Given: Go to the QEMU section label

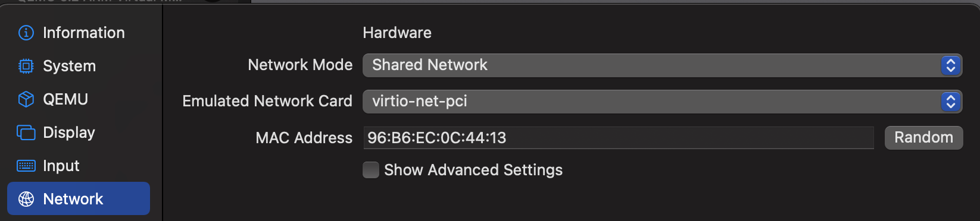Looking at the screenshot, I should (65, 99).
